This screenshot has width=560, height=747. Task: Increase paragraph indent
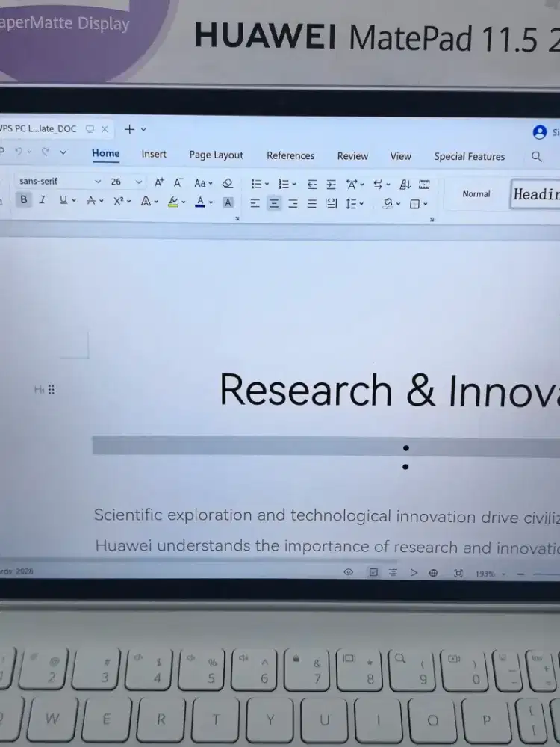[331, 185]
